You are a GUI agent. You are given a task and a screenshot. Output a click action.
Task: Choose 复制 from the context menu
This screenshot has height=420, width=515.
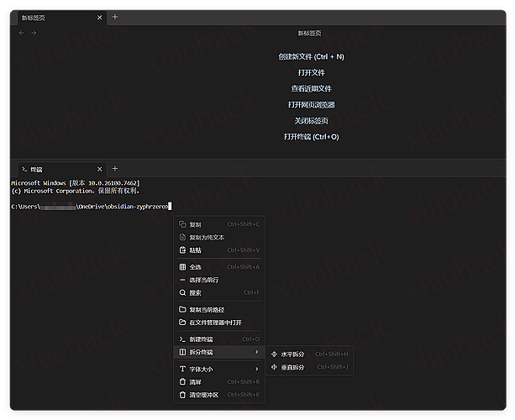pos(219,224)
